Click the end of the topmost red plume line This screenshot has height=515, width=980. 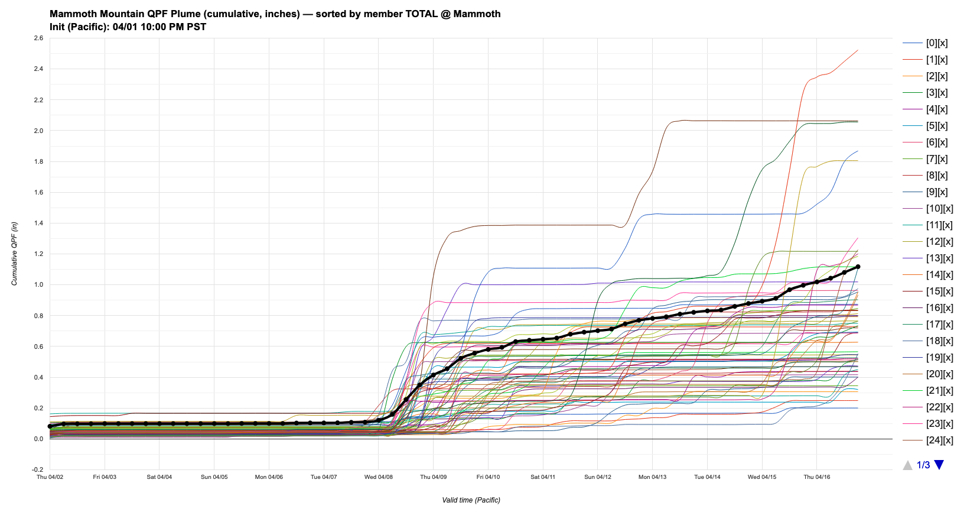(x=858, y=50)
